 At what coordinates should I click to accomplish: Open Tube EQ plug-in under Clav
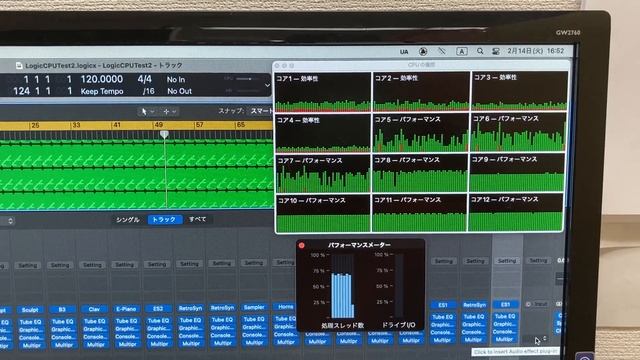pyautogui.click(x=94, y=321)
